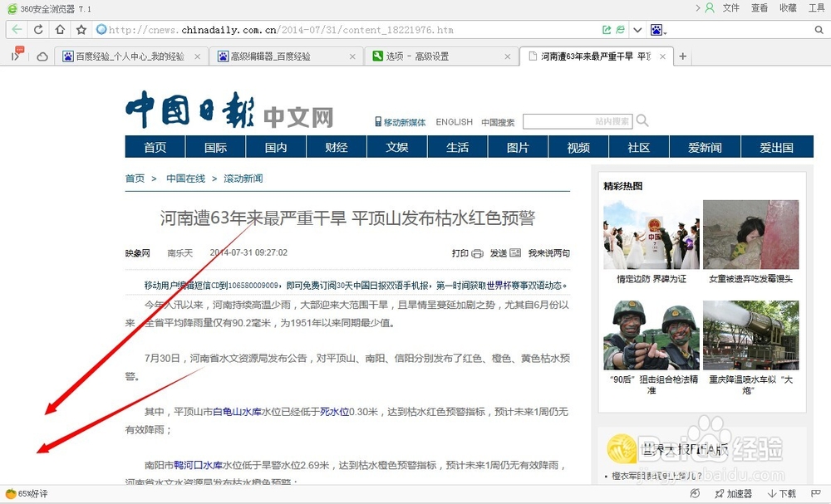Switch site to ENGLISH
The image size is (831, 504).
(455, 122)
